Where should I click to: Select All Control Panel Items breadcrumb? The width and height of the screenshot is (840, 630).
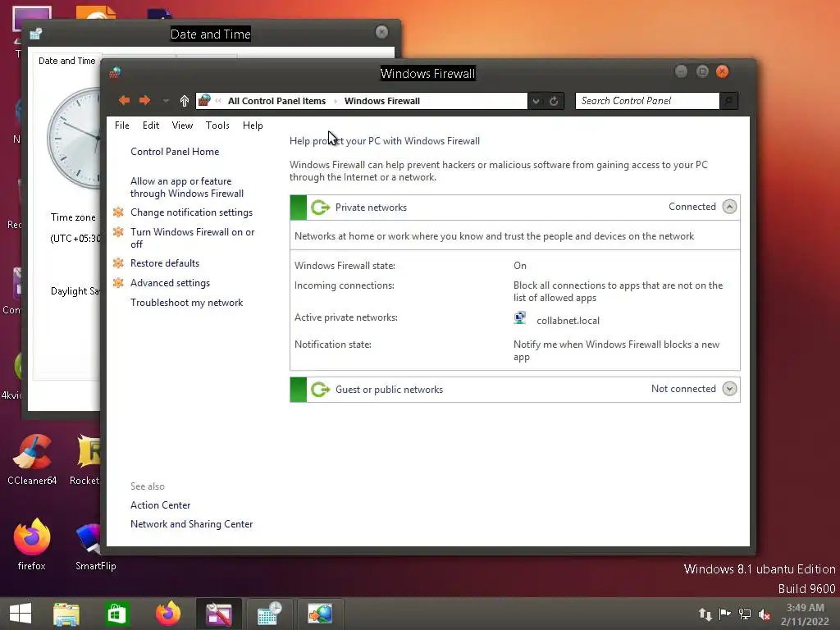click(276, 101)
